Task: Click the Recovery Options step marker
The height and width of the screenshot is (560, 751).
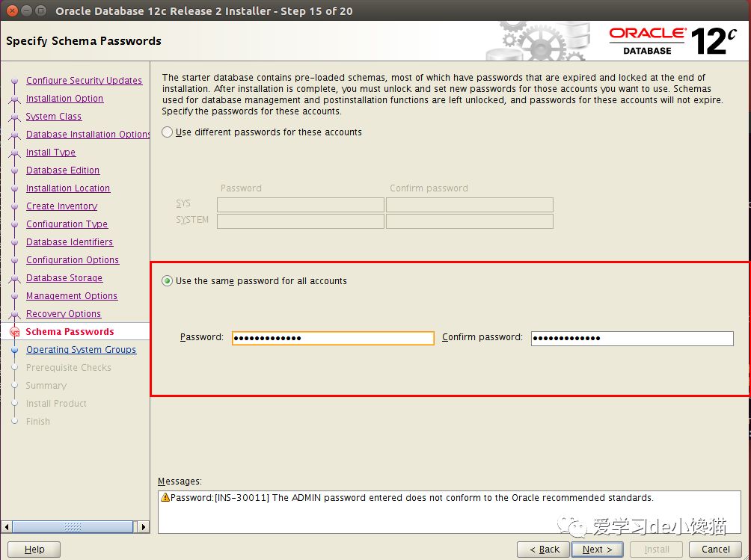Action: tap(15, 314)
